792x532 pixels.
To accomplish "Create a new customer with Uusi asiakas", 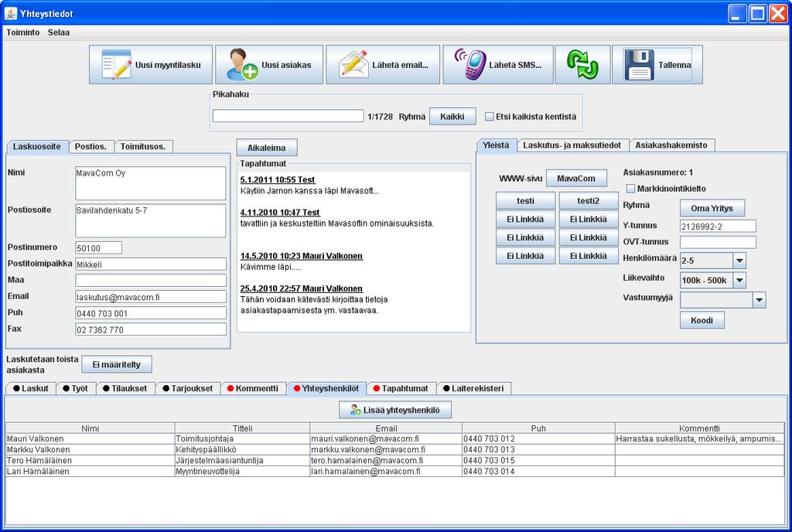I will tap(268, 65).
